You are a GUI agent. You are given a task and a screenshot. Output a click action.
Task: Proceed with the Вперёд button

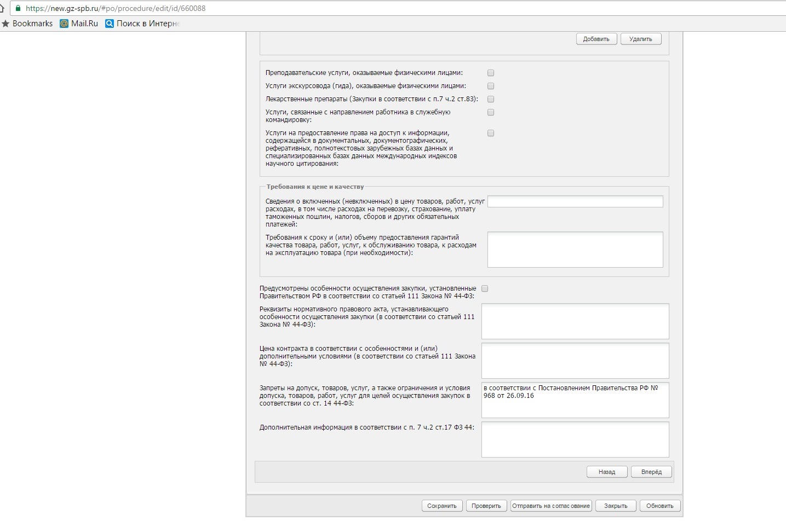(x=652, y=472)
